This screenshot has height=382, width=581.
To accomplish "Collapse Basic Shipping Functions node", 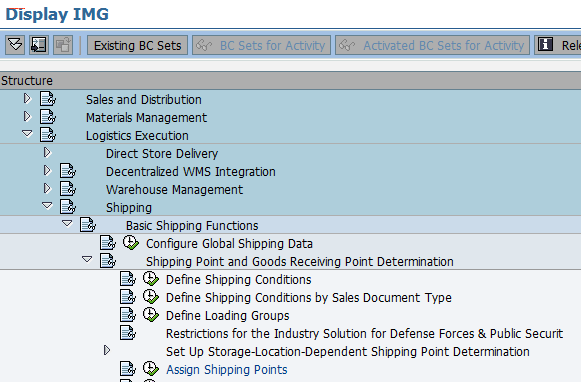I will (67, 223).
